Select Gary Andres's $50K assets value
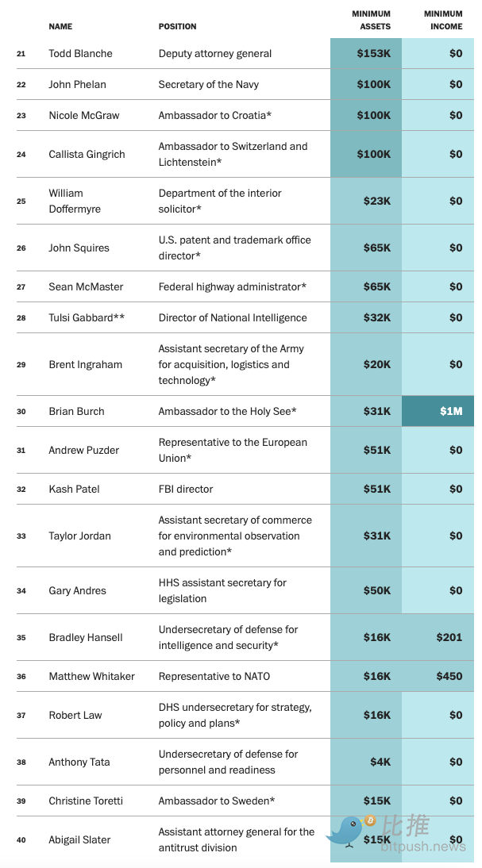 pyautogui.click(x=376, y=590)
